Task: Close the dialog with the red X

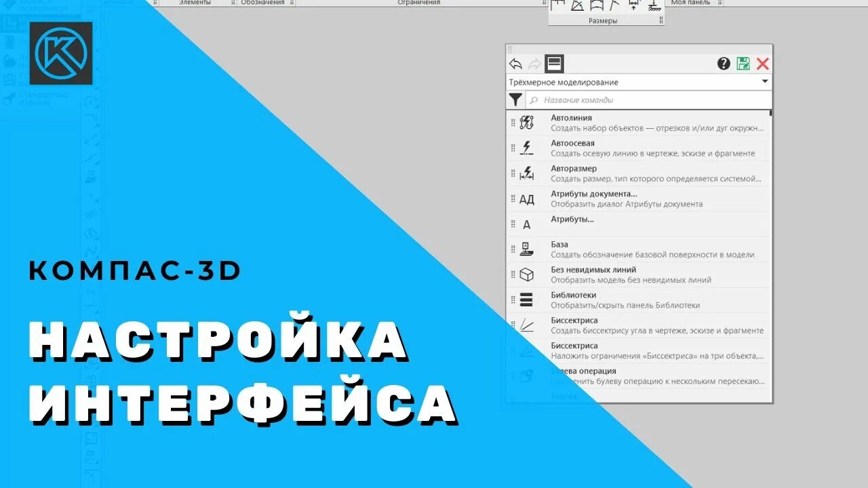Action: click(763, 64)
